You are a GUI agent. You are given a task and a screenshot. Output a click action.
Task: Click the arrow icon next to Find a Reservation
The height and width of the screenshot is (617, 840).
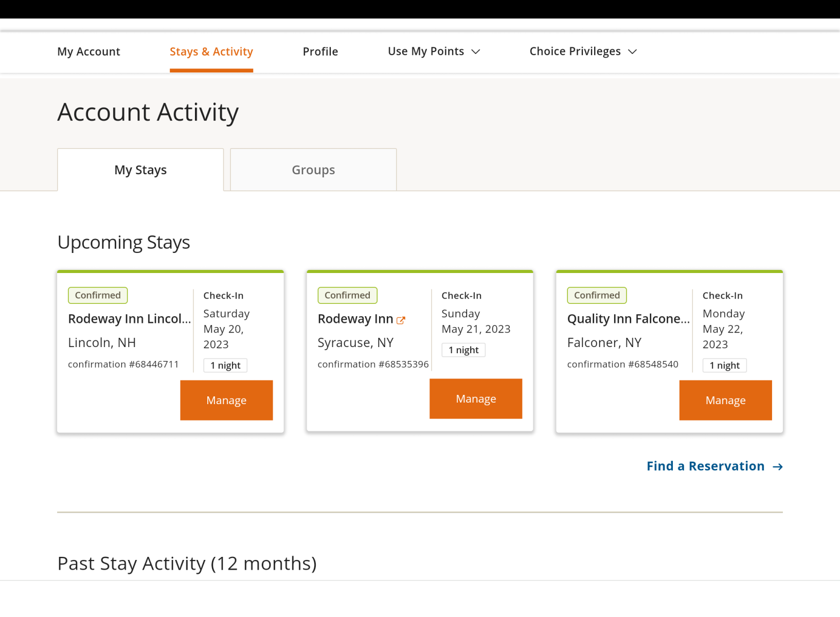pos(777,467)
